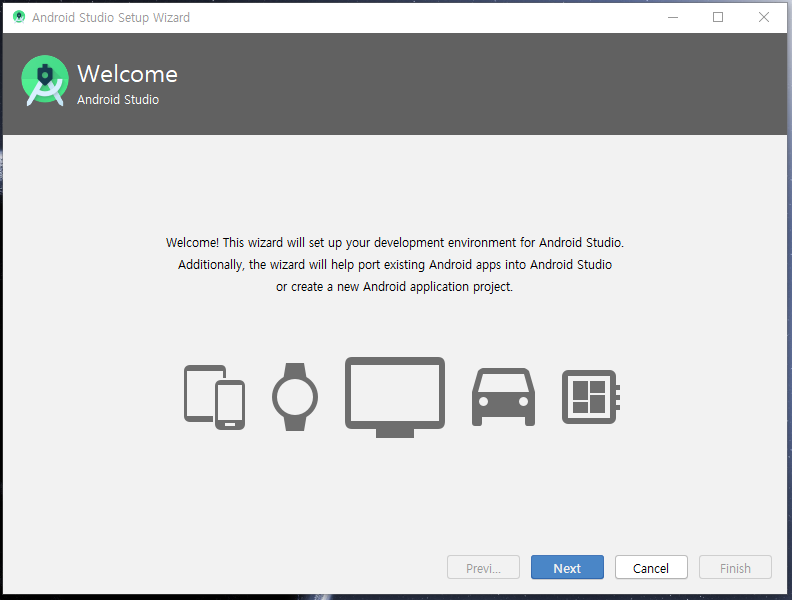Close the Setup Wizard window
Image resolution: width=792 pixels, height=600 pixels.
click(764, 17)
